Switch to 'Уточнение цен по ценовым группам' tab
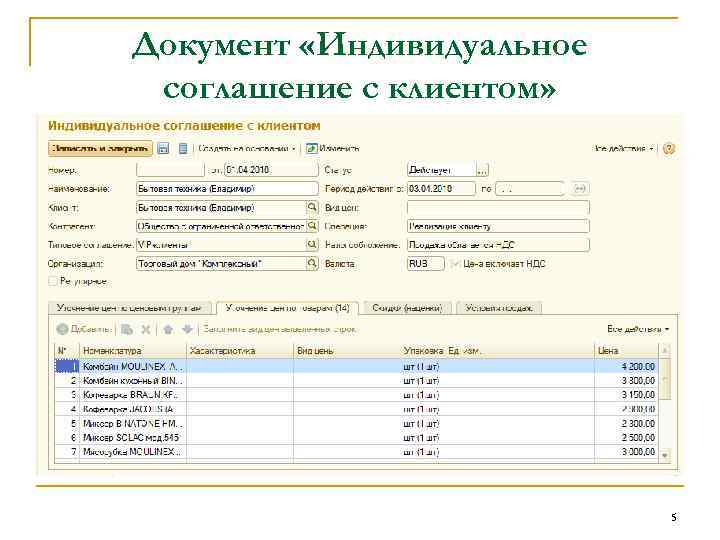The height and width of the screenshot is (540, 720). 129,308
